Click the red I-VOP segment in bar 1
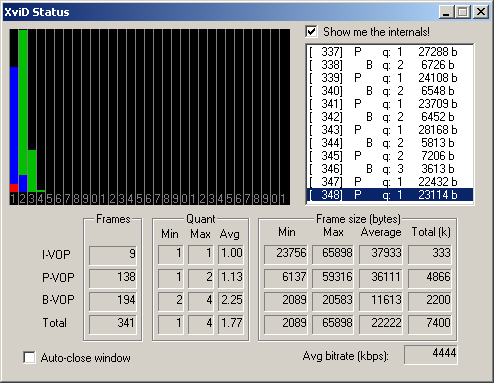Image resolution: width=494 pixels, height=383 pixels. 14,188
